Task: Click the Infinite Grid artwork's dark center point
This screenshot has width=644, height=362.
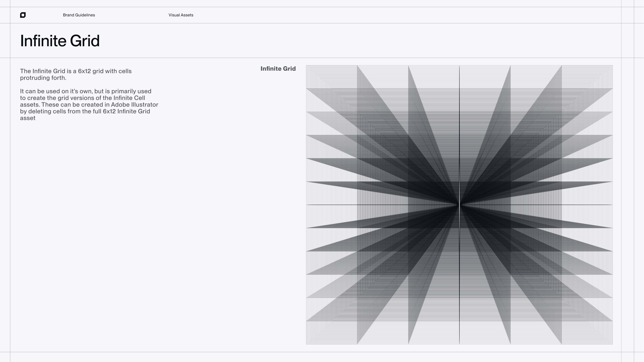Action: (x=459, y=205)
